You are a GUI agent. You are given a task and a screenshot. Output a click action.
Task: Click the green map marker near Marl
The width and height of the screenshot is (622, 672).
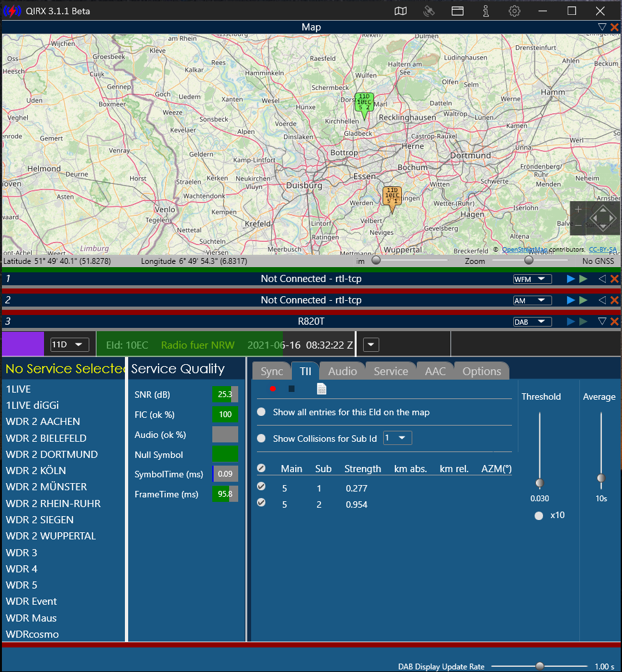point(364,105)
